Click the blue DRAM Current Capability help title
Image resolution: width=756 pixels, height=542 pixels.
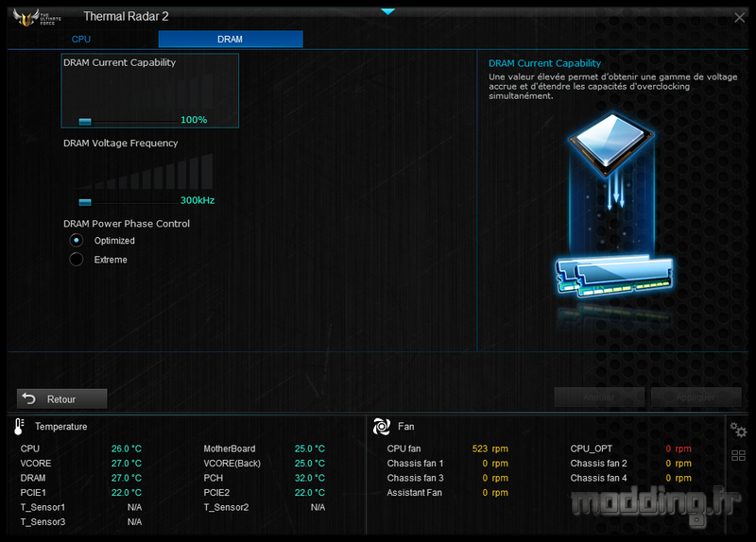[545, 63]
